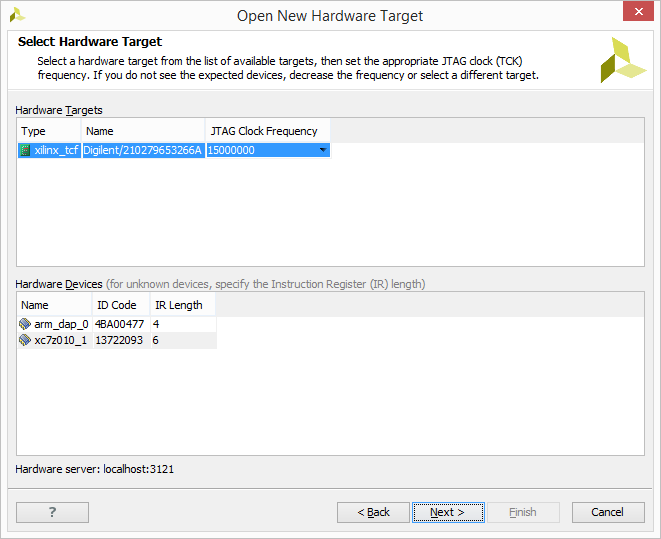Click the JTAG Clock Frequency column header

[268, 131]
